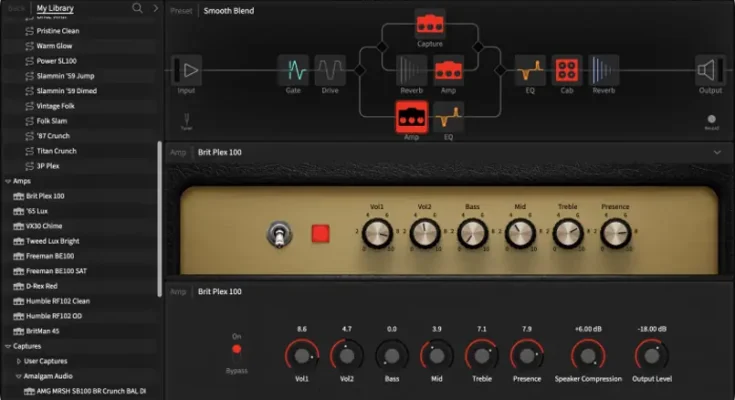
Task: Collapse the Amps category in library
Action: pos(9,181)
